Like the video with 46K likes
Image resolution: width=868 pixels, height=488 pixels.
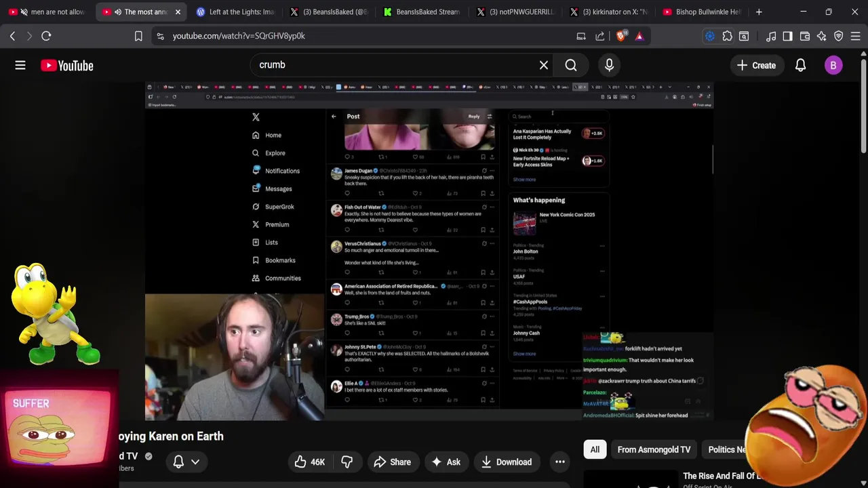[x=309, y=462]
